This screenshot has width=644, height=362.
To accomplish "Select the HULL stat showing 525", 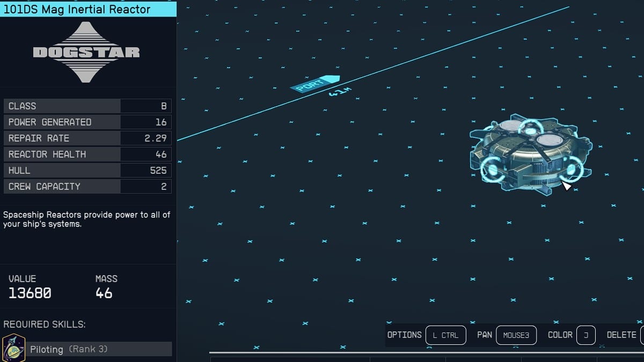I will tap(87, 170).
